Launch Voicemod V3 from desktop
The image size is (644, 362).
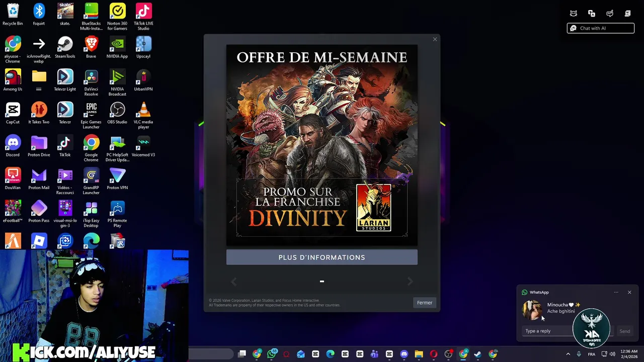tap(143, 146)
